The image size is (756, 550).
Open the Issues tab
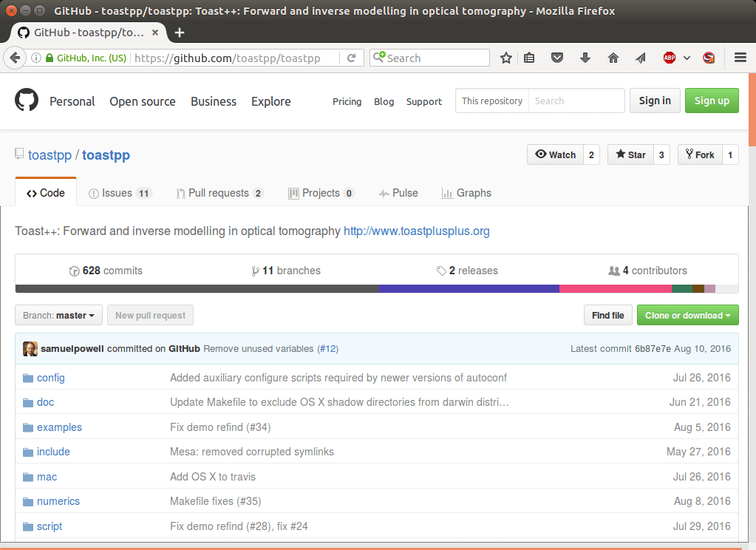[x=120, y=193]
